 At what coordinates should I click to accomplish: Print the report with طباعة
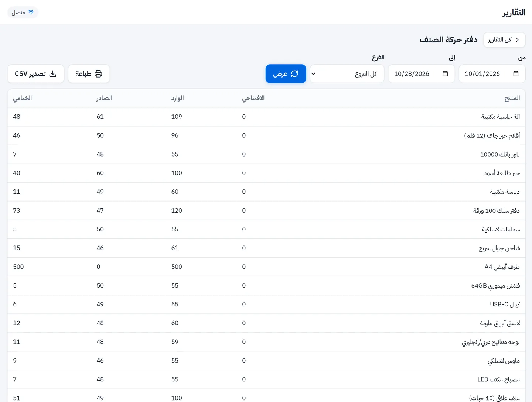(89, 74)
